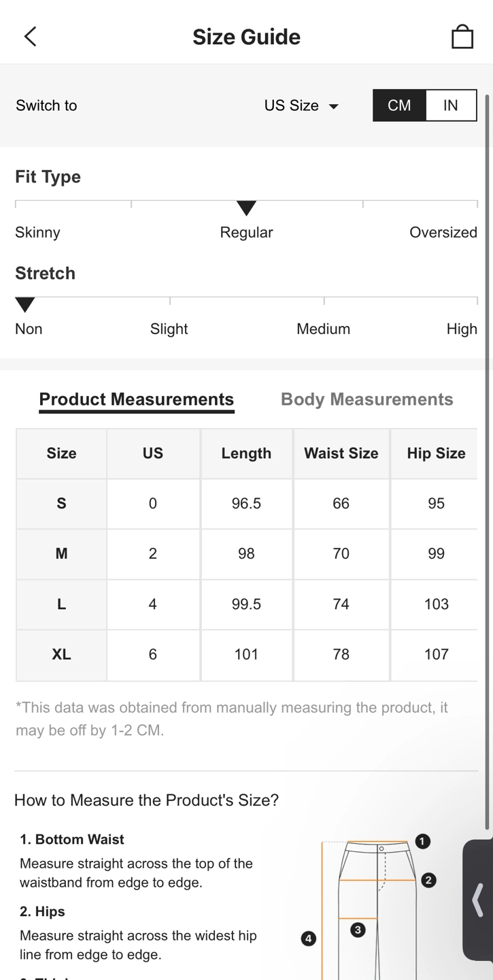This screenshot has width=493, height=980.
Task: Click the Fit Type triangle marker
Action: point(246,208)
